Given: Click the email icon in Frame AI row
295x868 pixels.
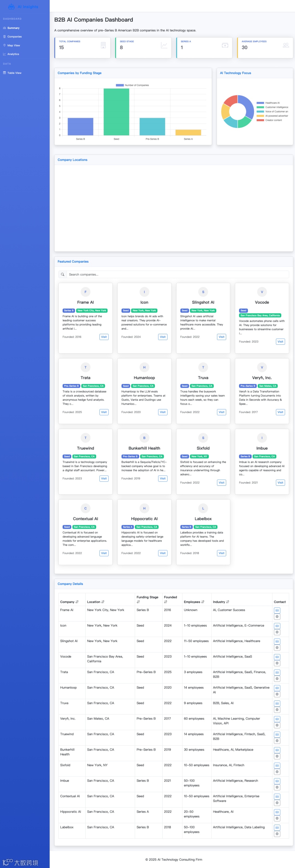Looking at the screenshot, I should click(x=277, y=611).
